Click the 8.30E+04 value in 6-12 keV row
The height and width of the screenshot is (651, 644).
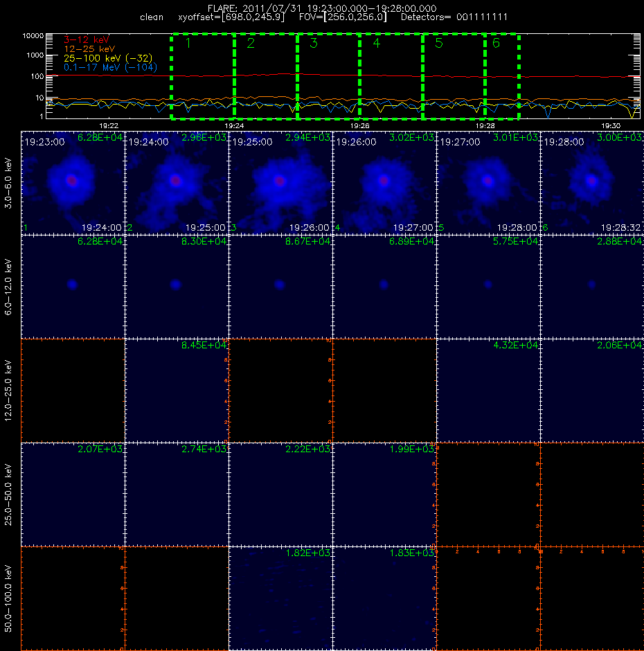[x=204, y=241]
